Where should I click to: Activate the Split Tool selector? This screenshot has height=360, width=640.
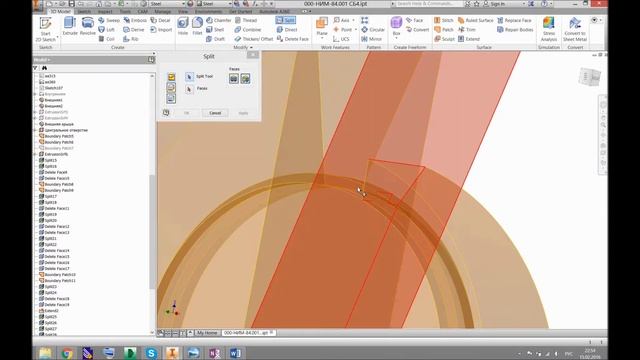[x=189, y=76]
